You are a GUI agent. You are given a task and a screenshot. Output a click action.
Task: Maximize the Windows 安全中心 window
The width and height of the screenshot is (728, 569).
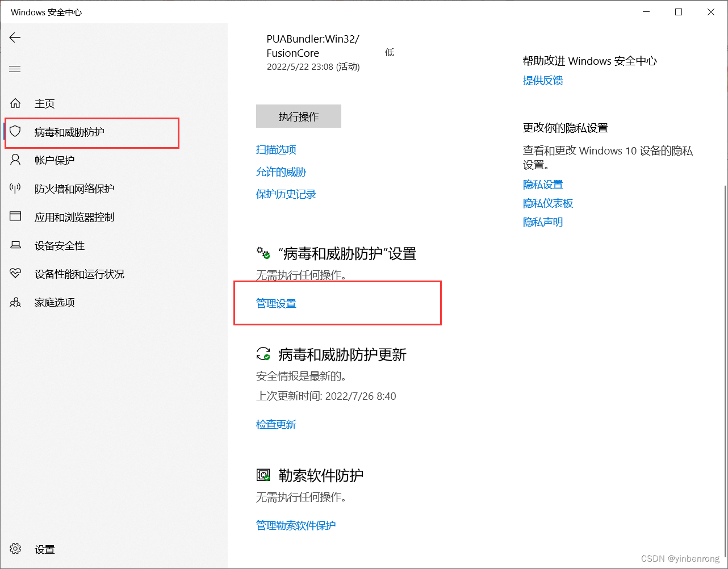pyautogui.click(x=679, y=12)
